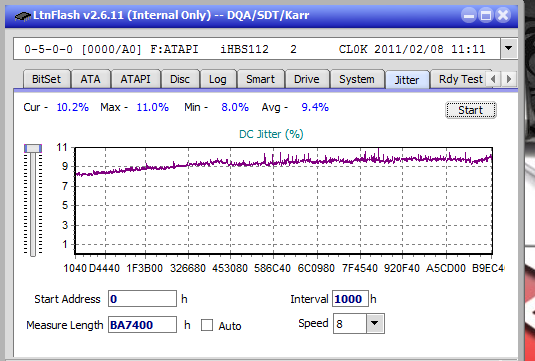Image resolution: width=535 pixels, height=361 pixels.
Task: Click the LtnFlash chip icon in title bar
Action: (23, 16)
